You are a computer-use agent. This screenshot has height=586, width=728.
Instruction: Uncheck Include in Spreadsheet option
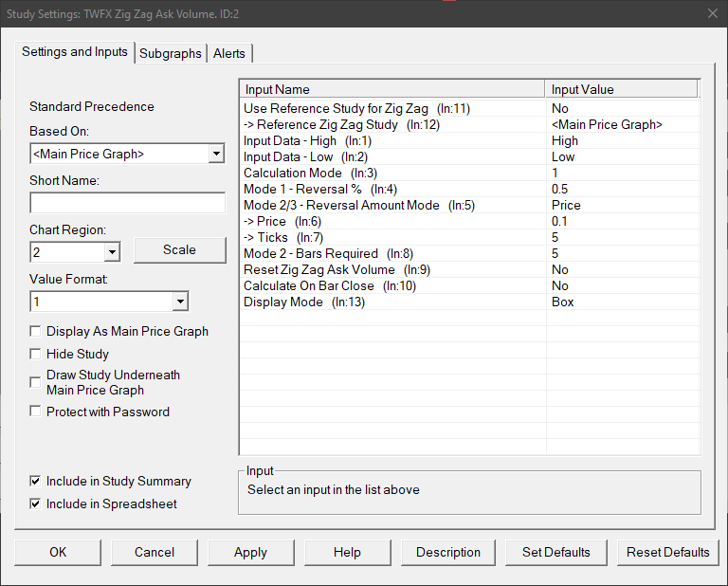point(36,504)
